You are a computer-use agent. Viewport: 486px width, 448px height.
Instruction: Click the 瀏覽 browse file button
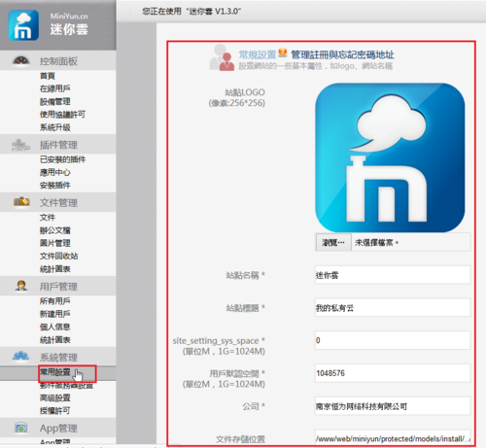[x=333, y=242]
